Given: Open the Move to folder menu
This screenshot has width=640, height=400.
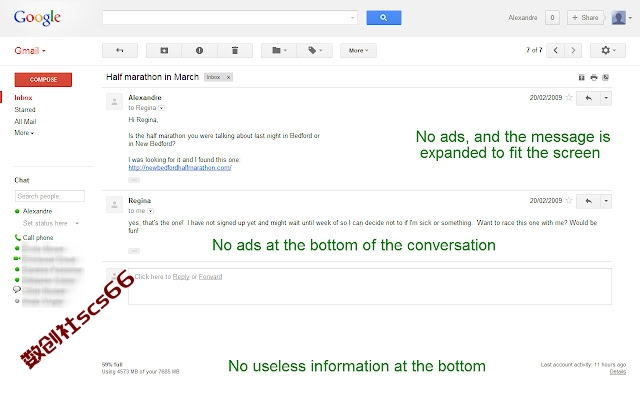Looking at the screenshot, I should click(279, 51).
